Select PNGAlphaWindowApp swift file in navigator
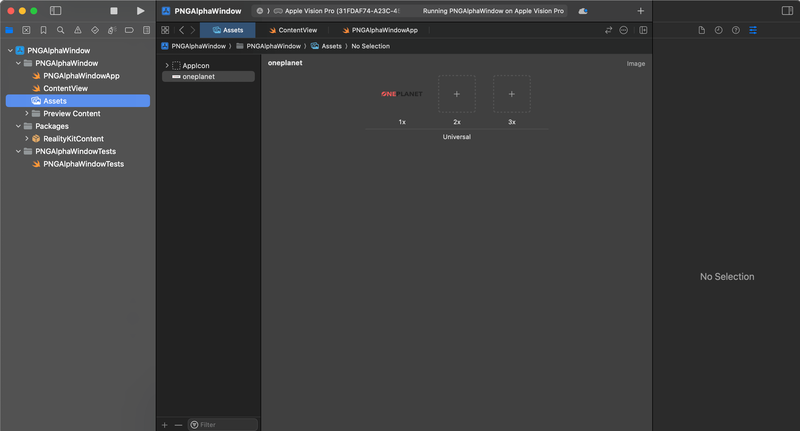This screenshot has width=800, height=431. [x=78, y=75]
